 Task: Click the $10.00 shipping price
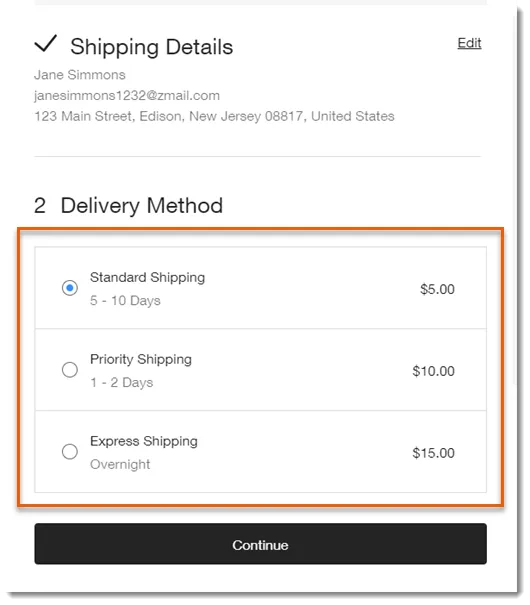tap(433, 371)
